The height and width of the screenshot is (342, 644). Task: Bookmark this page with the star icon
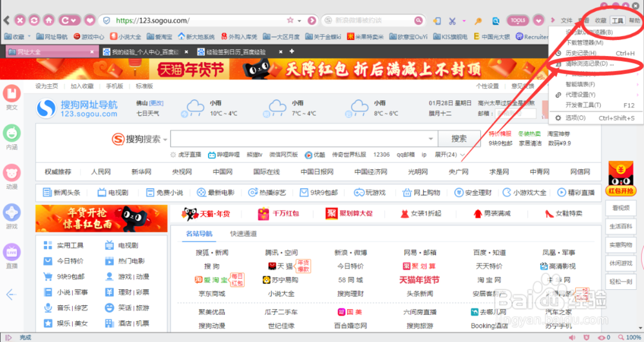[290, 20]
